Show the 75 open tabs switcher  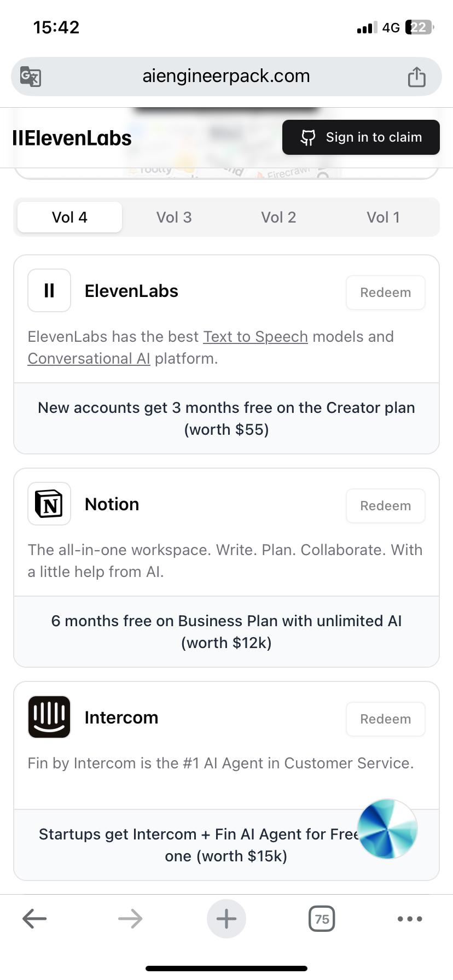click(x=322, y=919)
